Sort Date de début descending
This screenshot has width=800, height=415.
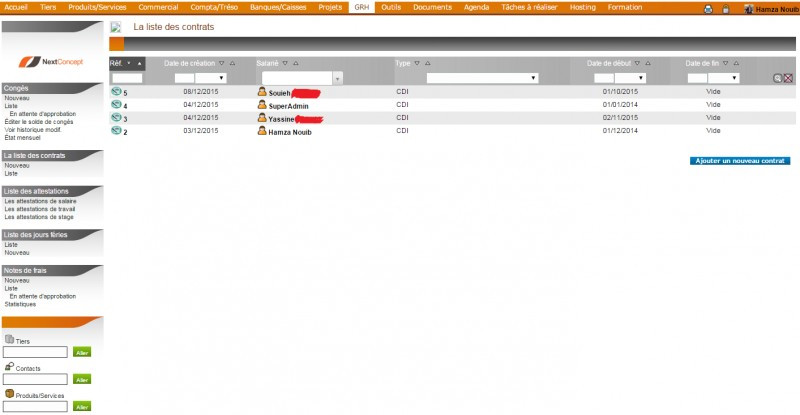tap(637, 63)
